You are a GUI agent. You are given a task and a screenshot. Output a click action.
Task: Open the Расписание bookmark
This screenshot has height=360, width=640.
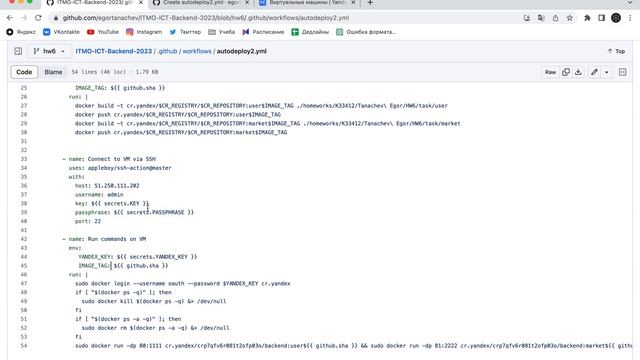coord(263,32)
